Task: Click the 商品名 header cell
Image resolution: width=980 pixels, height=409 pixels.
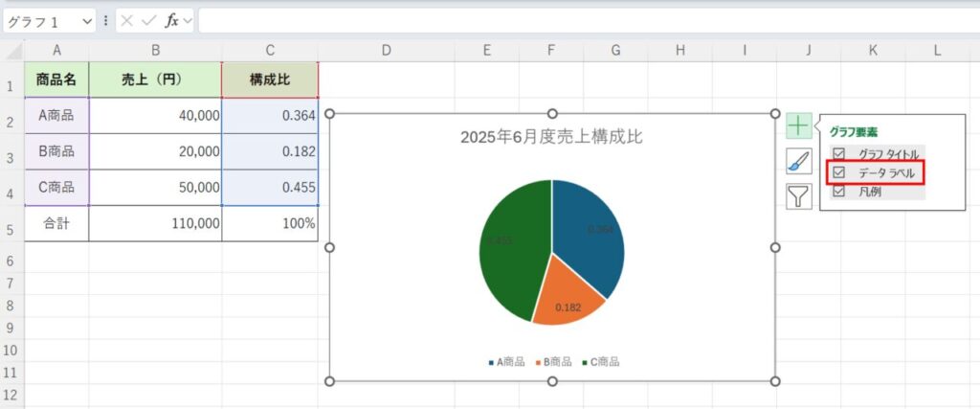Action: (56, 80)
